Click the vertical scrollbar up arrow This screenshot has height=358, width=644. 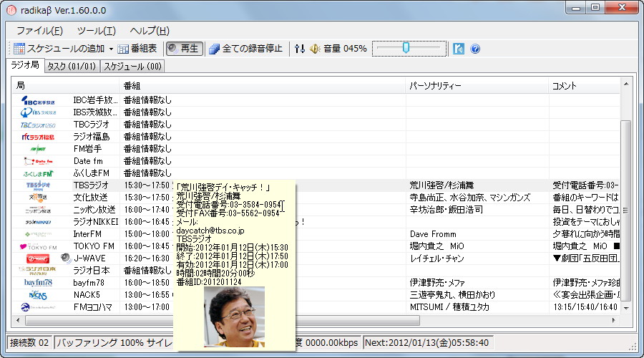point(626,84)
